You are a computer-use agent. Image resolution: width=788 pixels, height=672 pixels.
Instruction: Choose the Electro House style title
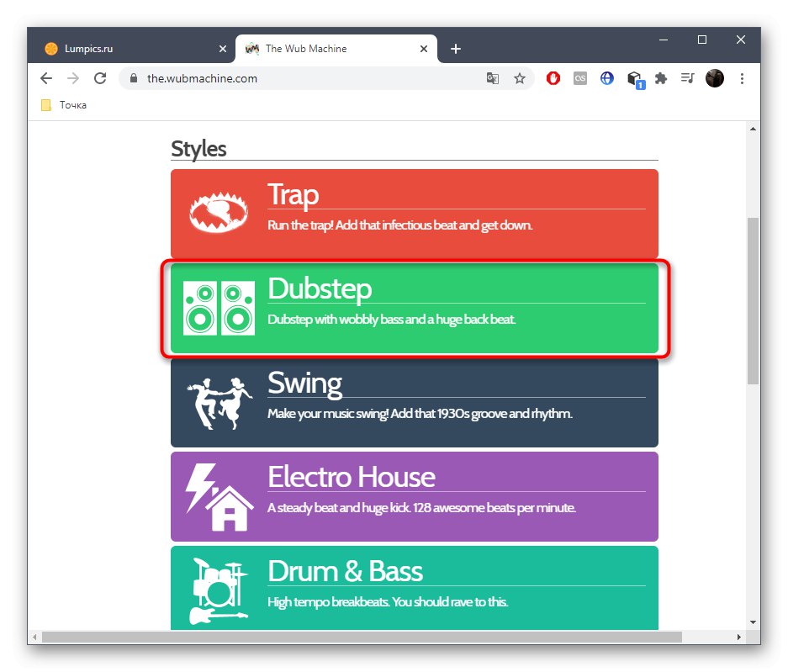352,477
